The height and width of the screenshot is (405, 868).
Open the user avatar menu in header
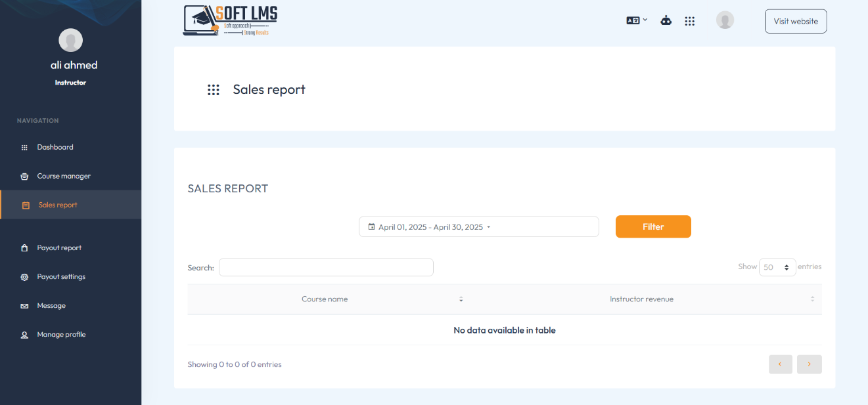725,20
